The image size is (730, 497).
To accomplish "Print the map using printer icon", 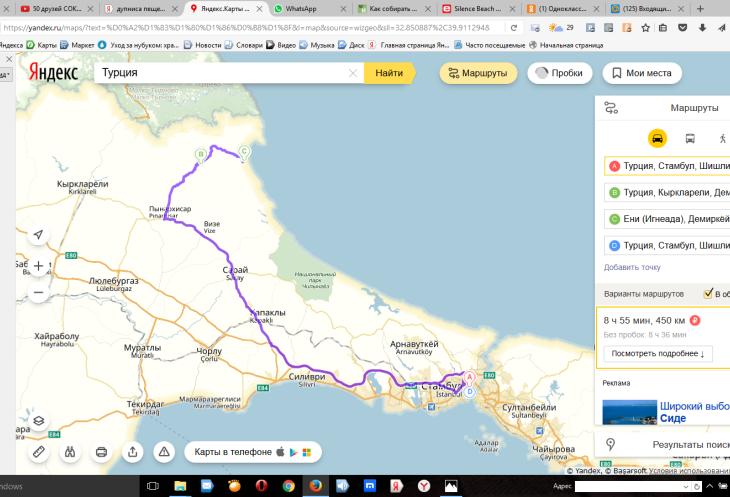I will pos(101,452).
